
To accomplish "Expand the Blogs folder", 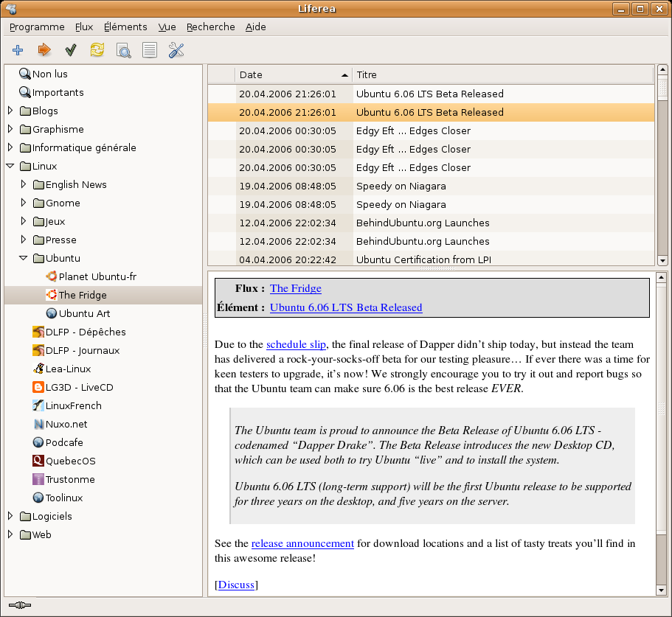I will click(10, 111).
